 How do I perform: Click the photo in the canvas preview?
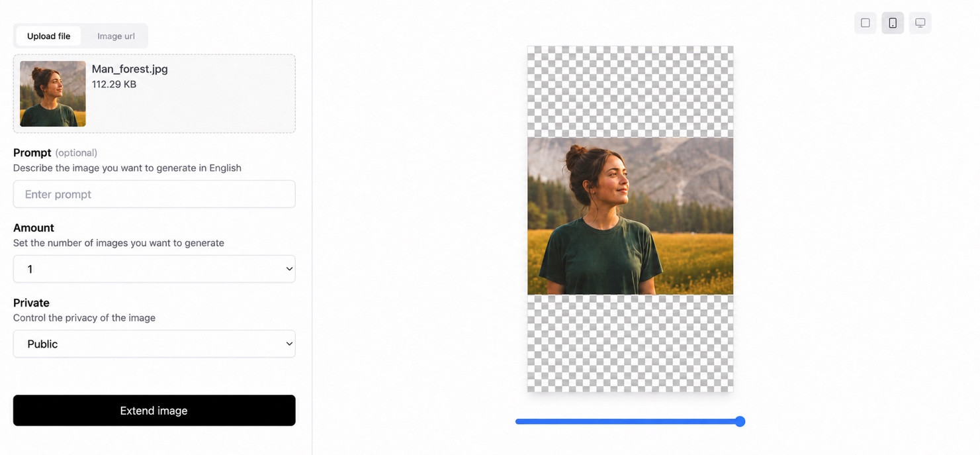click(630, 216)
